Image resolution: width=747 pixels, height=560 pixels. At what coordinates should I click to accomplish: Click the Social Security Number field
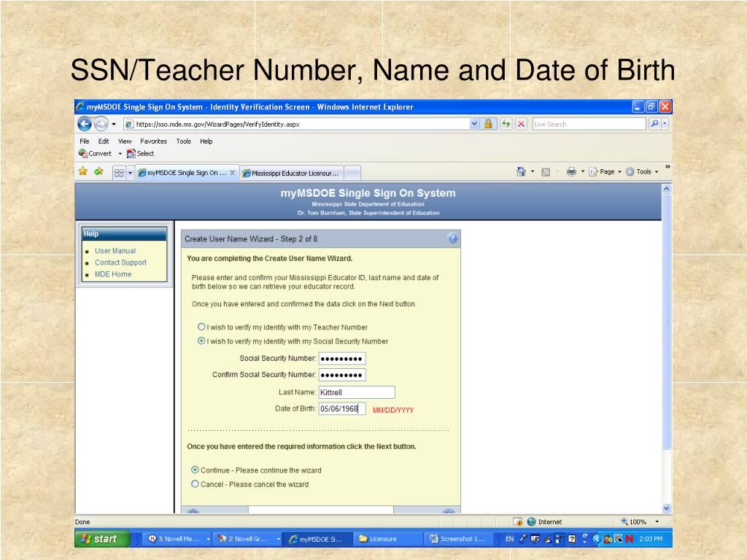pyautogui.click(x=342, y=359)
